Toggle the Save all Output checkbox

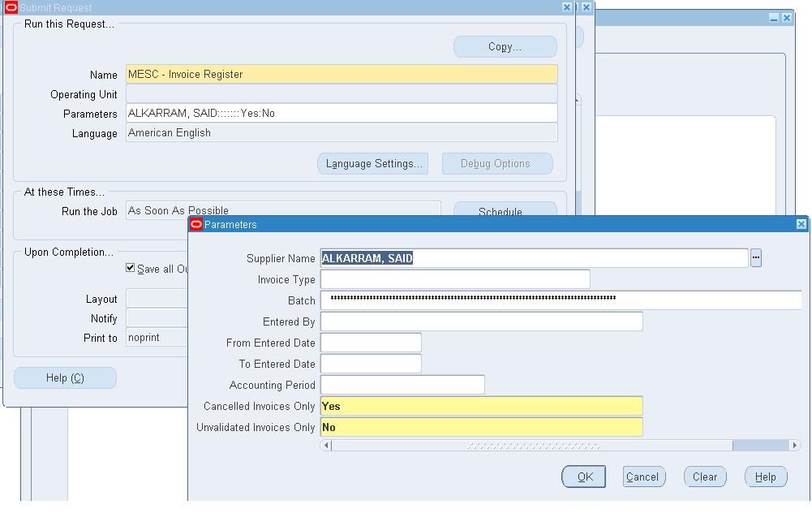131,268
